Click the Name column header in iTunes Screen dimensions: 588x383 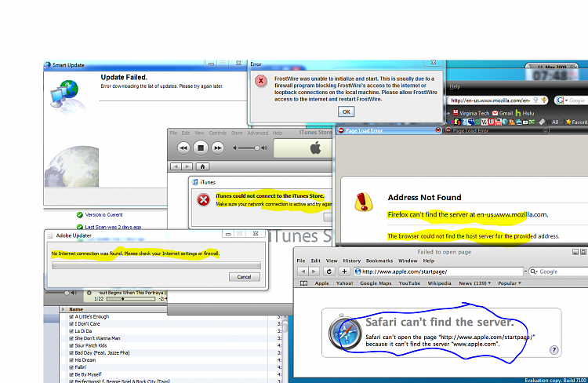click(x=117, y=309)
